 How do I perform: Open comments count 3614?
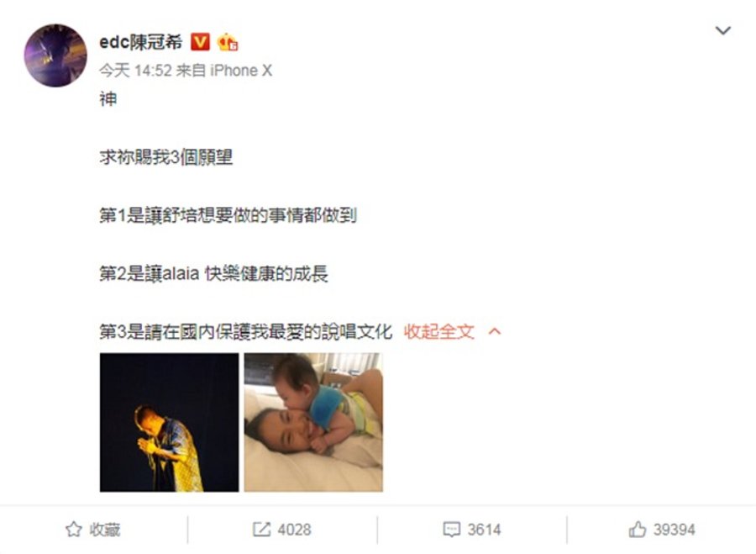click(x=484, y=530)
